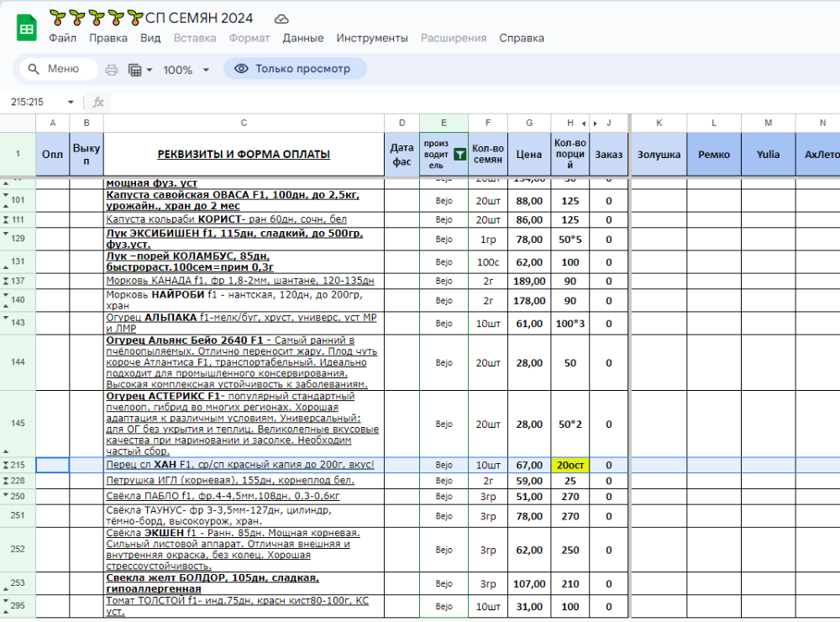Select price cell 31,00
840x622 pixels.
[x=529, y=607]
